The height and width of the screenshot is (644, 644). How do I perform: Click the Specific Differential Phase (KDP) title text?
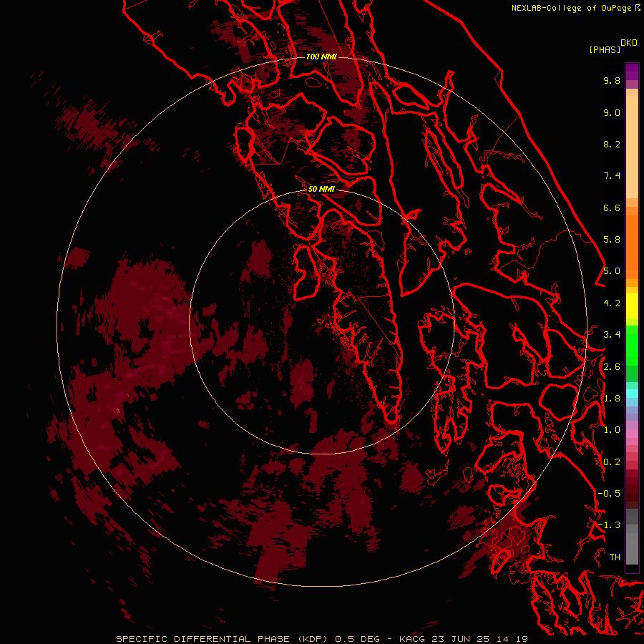click(x=223, y=639)
